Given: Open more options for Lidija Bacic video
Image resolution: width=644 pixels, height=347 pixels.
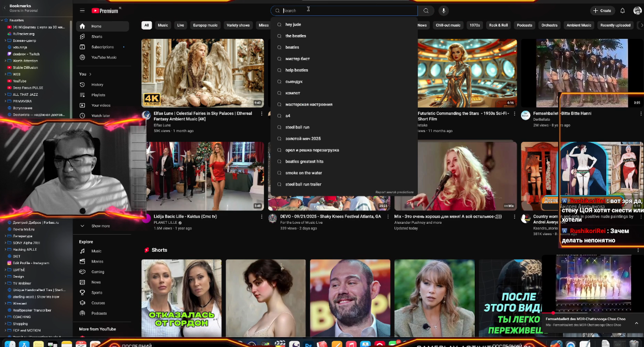Looking at the screenshot, I should tap(261, 217).
